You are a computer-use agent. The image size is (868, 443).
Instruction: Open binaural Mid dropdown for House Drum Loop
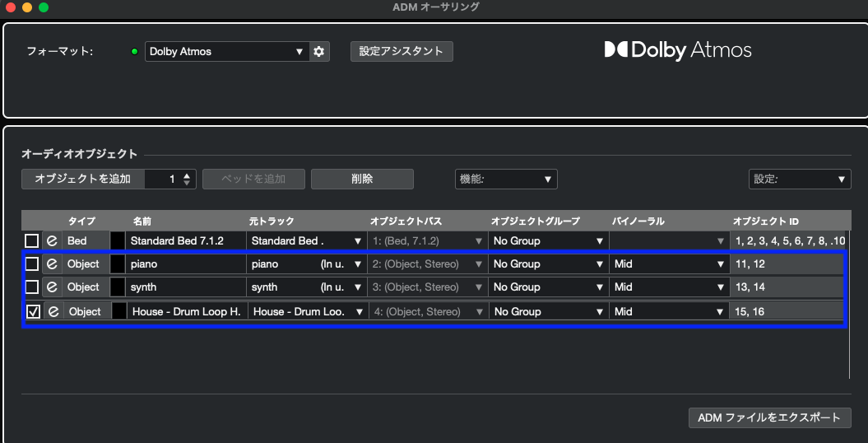coord(669,312)
